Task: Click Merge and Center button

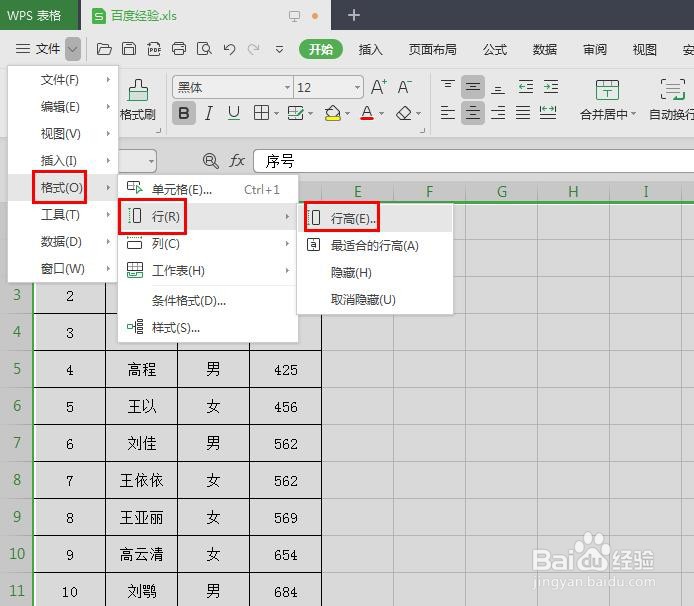Action: coord(607,100)
